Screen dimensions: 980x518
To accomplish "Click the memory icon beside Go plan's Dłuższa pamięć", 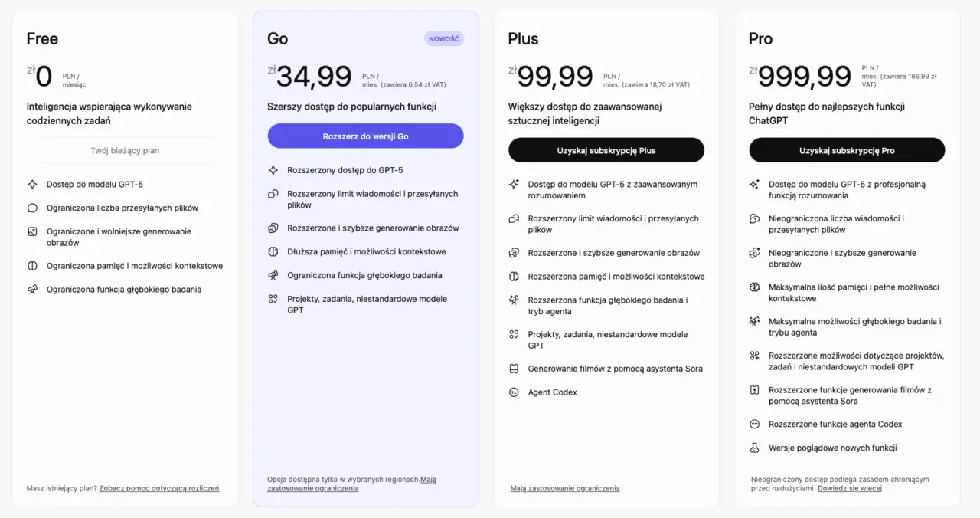I will [273, 252].
